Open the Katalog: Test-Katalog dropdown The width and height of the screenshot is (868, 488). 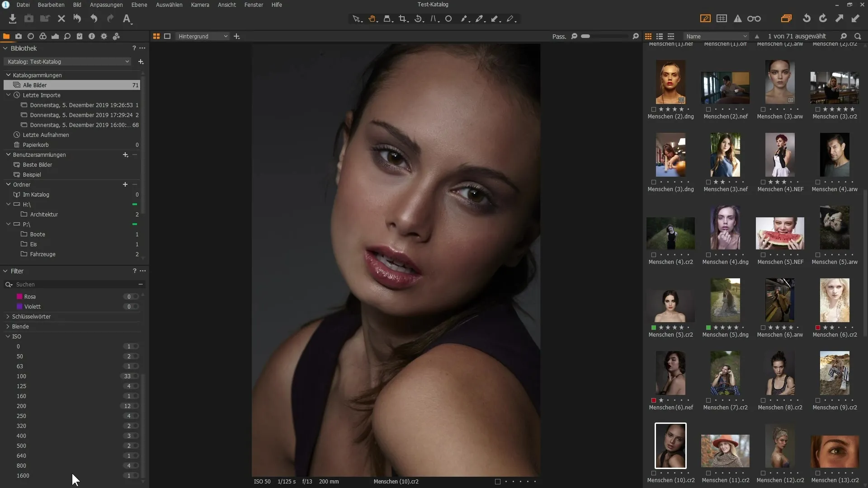pyautogui.click(x=68, y=61)
